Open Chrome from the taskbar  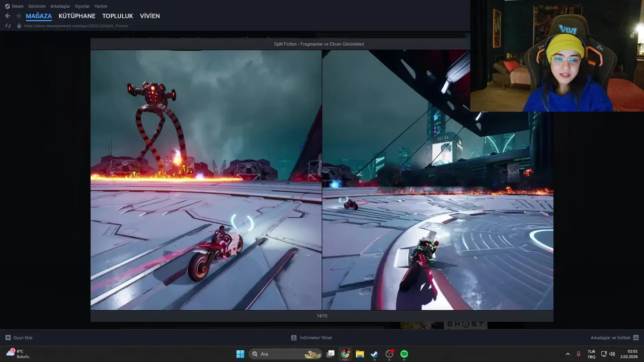pos(345,354)
